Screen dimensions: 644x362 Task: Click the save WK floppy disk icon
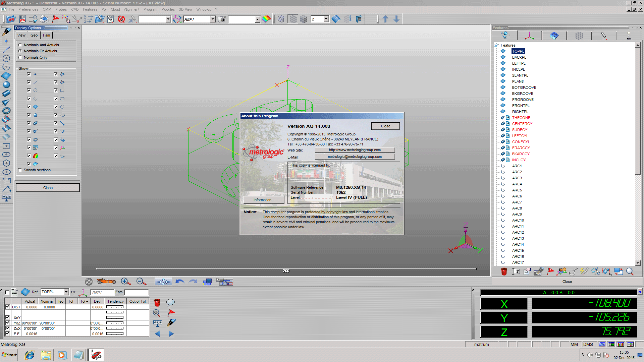(x=22, y=19)
